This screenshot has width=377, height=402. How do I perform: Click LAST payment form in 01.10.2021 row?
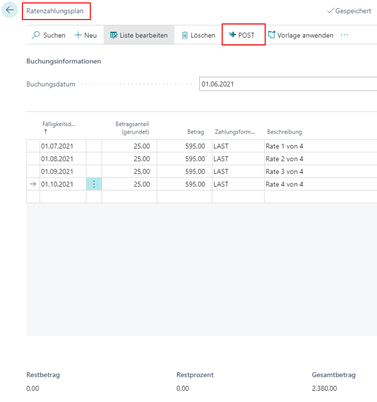pyautogui.click(x=238, y=184)
